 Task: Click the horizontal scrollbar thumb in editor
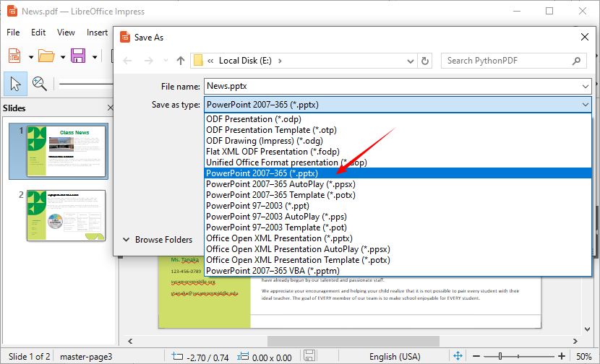(x=353, y=341)
